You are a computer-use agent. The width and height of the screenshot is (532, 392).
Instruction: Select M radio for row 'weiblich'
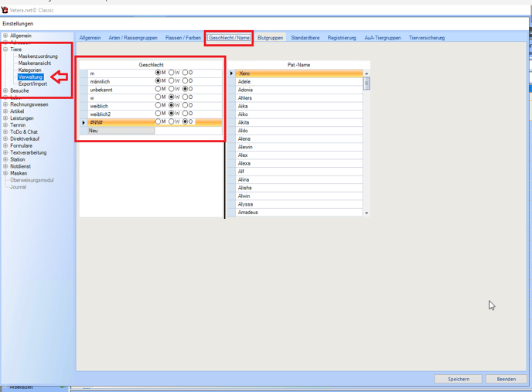pos(158,105)
